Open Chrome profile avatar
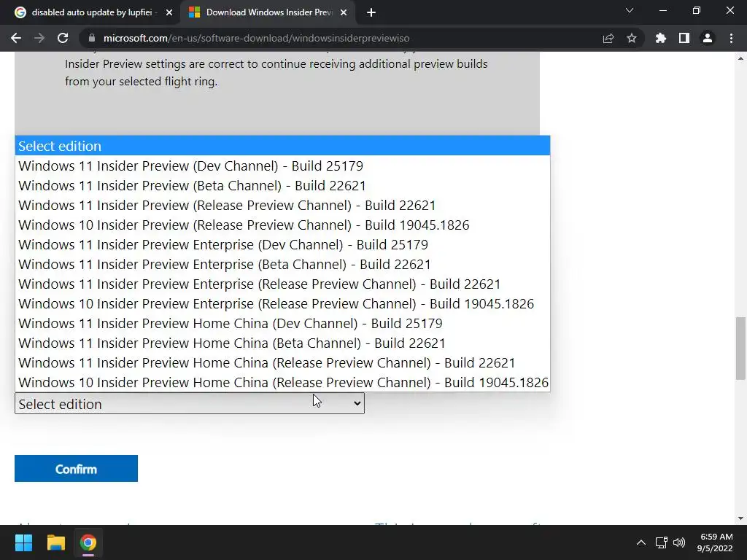 tap(708, 38)
